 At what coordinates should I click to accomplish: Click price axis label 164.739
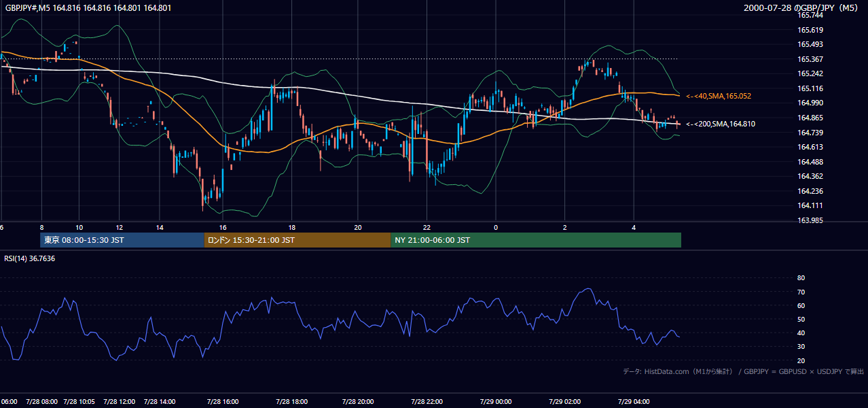(810, 132)
